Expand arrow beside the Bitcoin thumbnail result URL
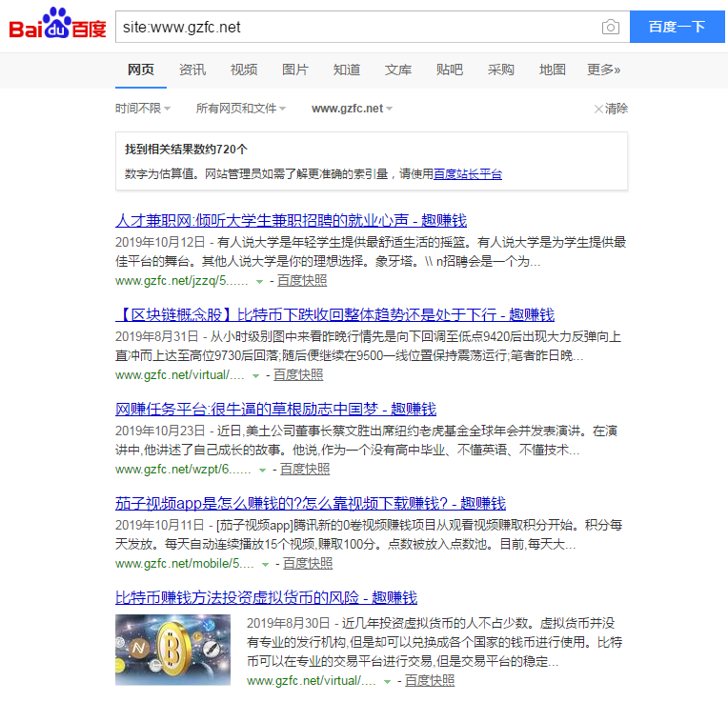This screenshot has height=702, width=728. click(387, 682)
